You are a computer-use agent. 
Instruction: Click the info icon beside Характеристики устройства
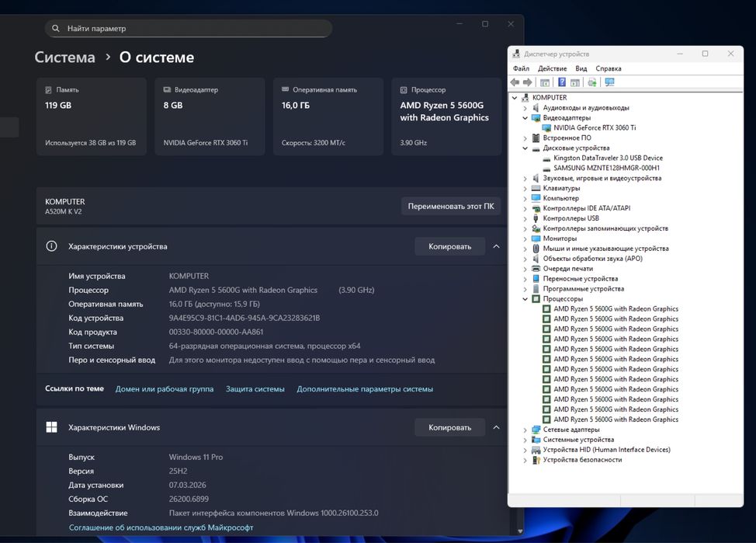[52, 246]
